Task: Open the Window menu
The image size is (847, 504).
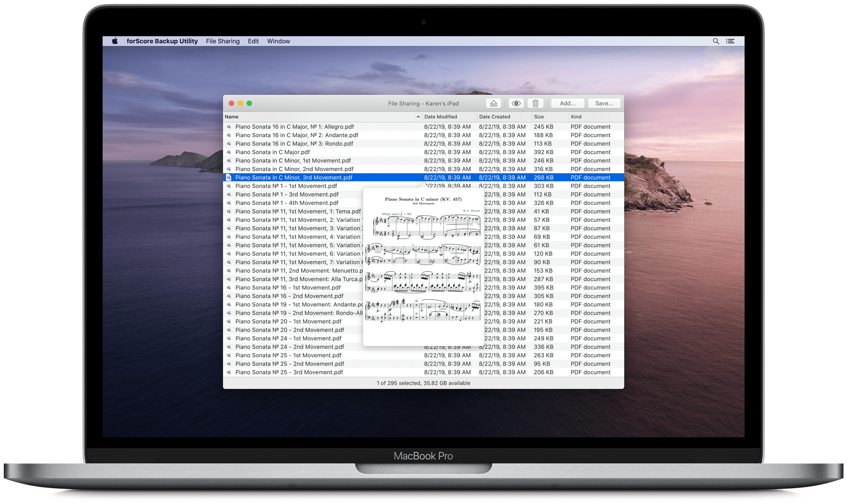Action: (279, 41)
